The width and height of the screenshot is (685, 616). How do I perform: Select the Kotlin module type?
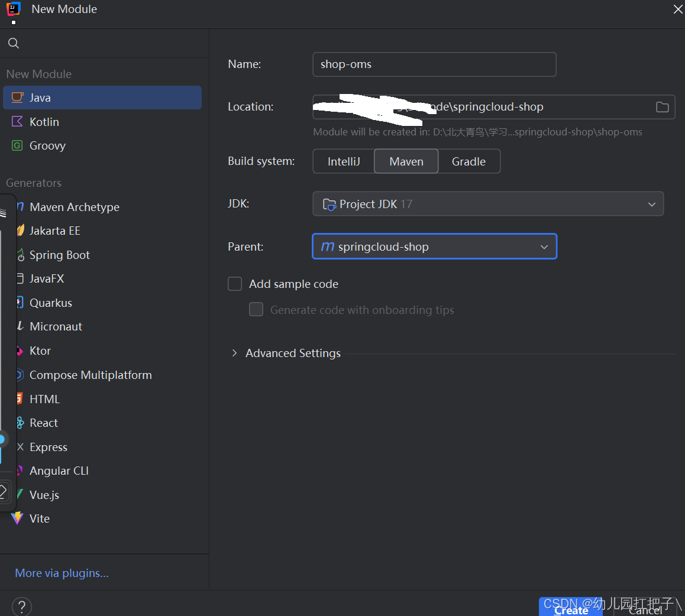point(102,122)
